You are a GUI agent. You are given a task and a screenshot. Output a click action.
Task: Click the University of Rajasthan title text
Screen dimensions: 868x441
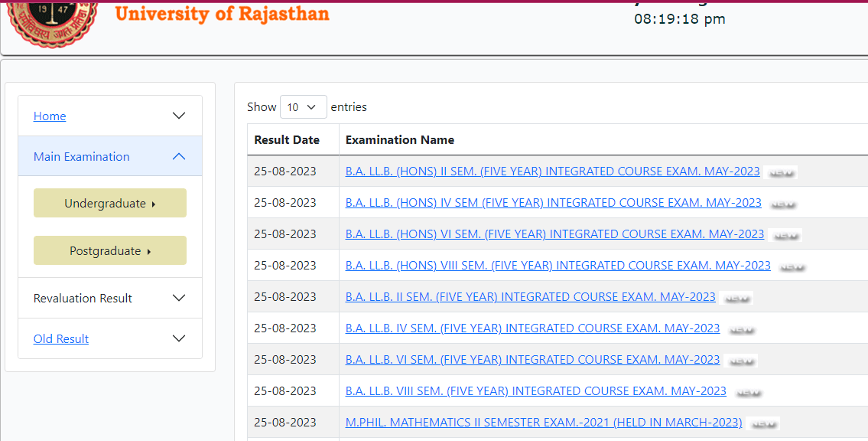[222, 13]
